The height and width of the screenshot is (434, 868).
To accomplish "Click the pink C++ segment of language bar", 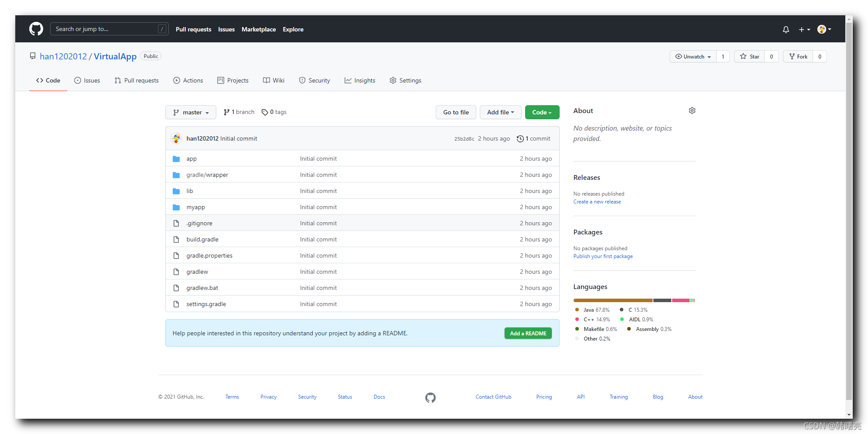I will click(680, 300).
